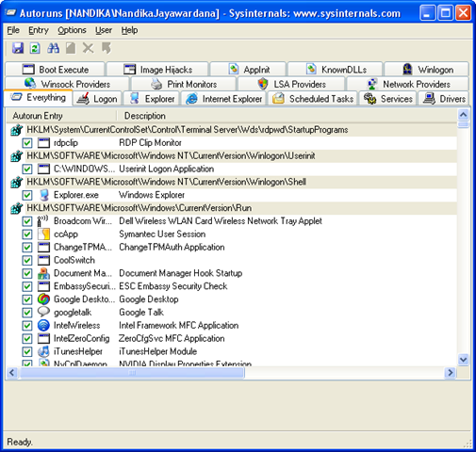Click the registry icon beside the Winlogon\Userinit key
Screen dimensions: 476x452
click(x=17, y=156)
